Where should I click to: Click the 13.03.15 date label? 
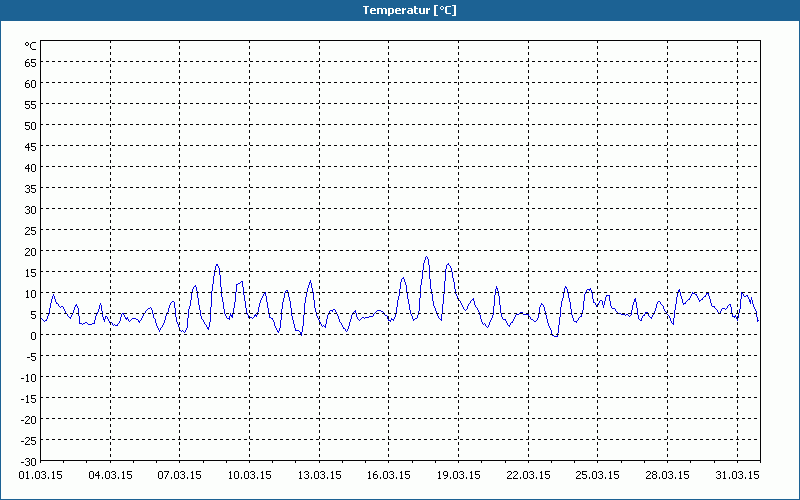319,475
